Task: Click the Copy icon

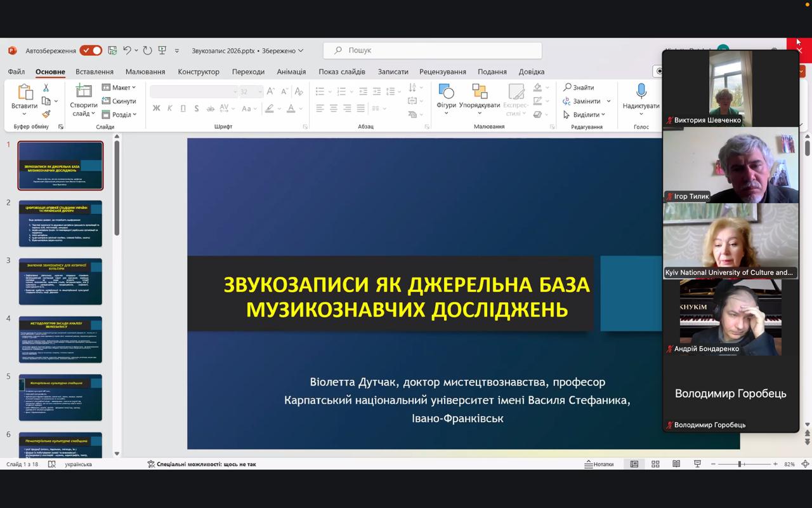Action: click(46, 101)
